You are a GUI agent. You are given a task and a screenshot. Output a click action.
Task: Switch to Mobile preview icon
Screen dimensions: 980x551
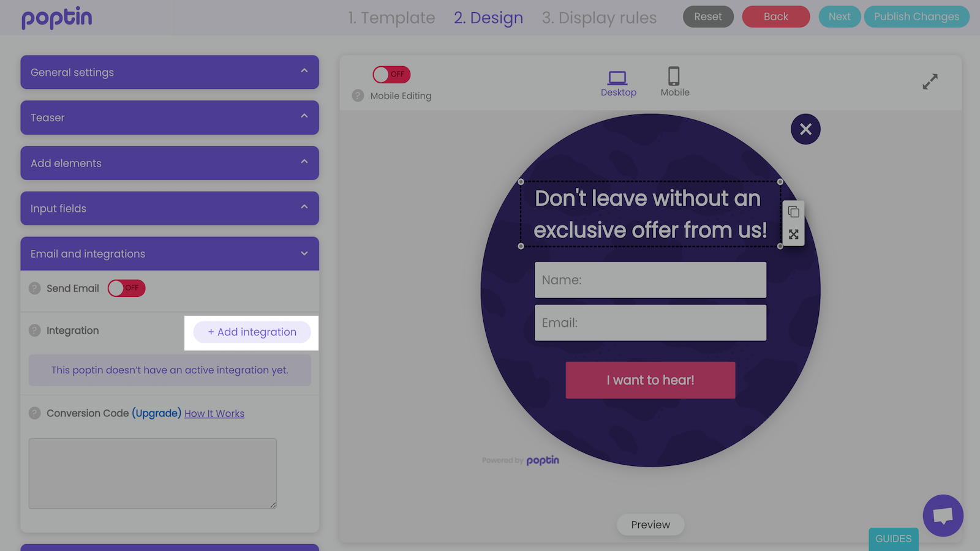[674, 77]
